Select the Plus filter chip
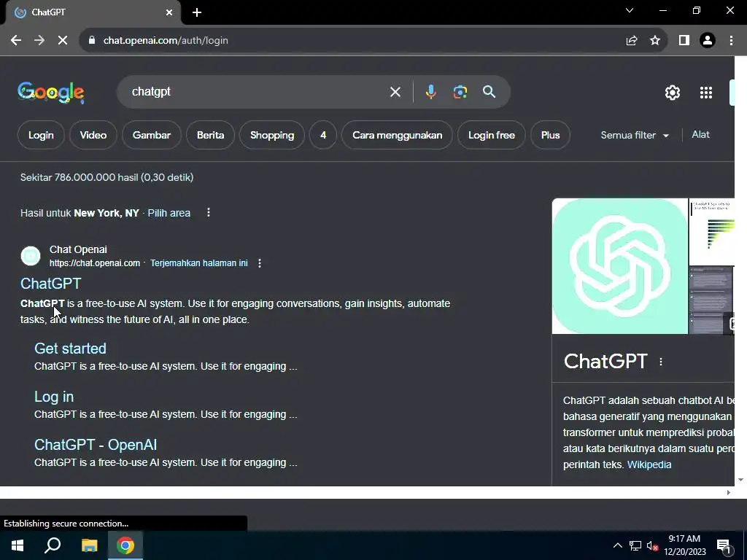The width and height of the screenshot is (747, 560). (550, 135)
